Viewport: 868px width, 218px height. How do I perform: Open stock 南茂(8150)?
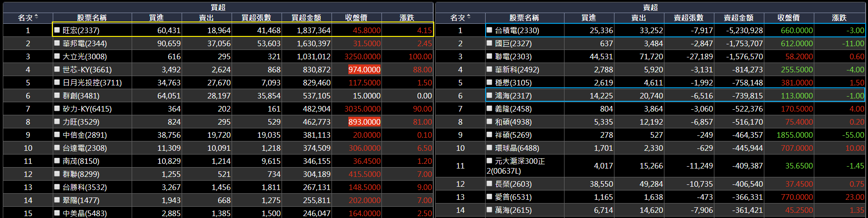coord(81,161)
